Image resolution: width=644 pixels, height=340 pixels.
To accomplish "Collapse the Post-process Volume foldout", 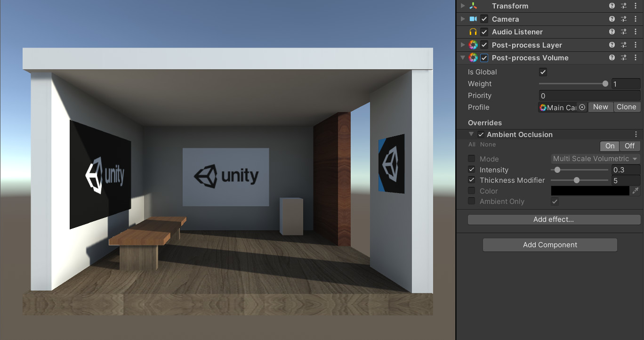I will pyautogui.click(x=463, y=58).
